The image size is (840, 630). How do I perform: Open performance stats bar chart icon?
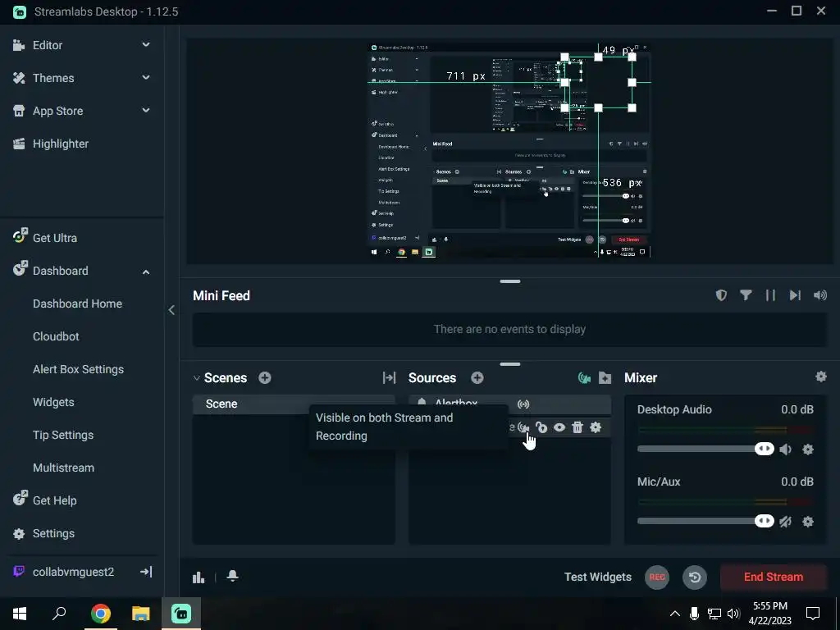pos(199,577)
